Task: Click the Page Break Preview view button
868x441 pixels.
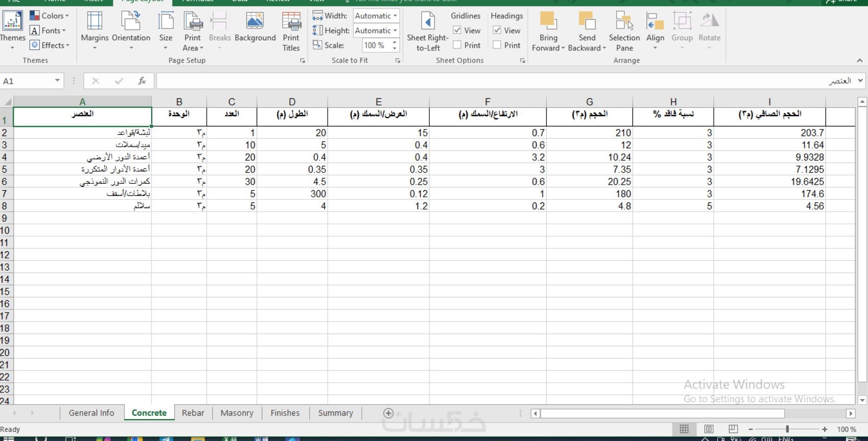Action: click(x=733, y=429)
